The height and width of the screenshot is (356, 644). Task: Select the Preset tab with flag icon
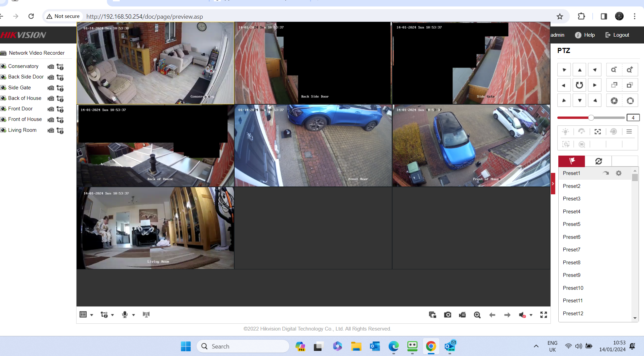coord(572,161)
